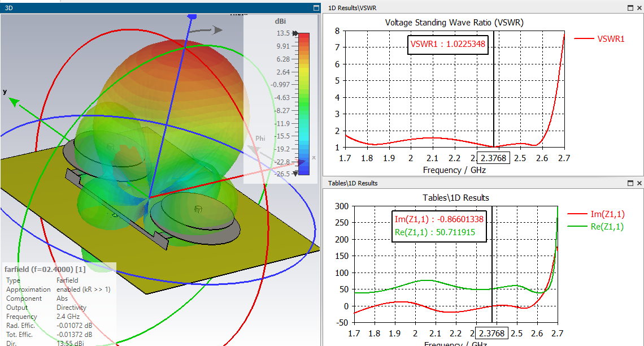The image size is (644, 346).
Task: Select the 3D window title bar
Action: [x=160, y=8]
